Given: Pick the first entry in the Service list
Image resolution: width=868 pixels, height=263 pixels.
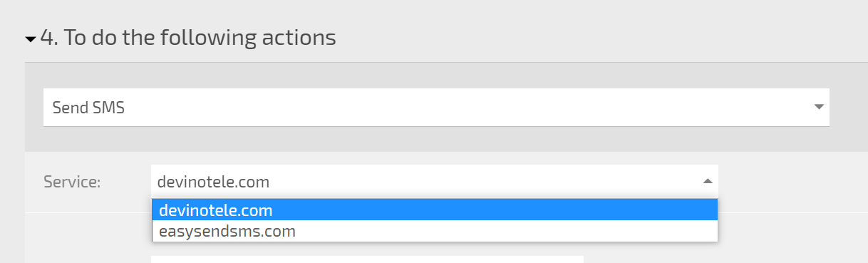Looking at the screenshot, I should [434, 211].
